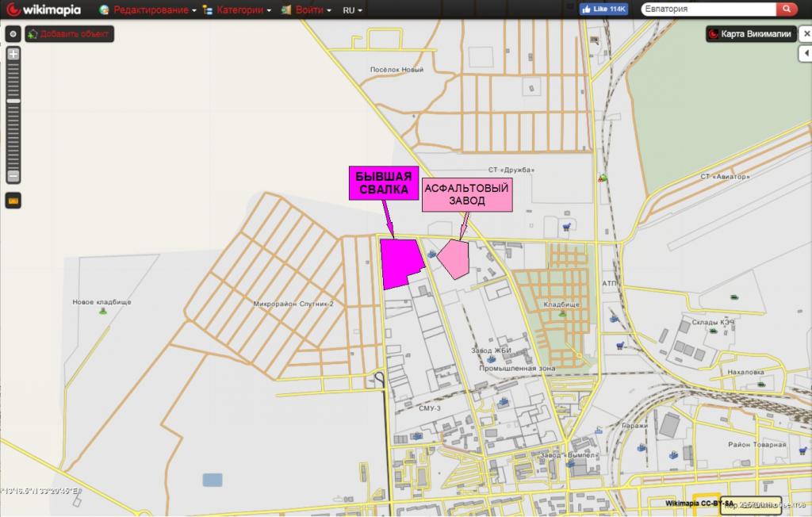Open the Карта Викимапии map type menu

[x=749, y=34]
